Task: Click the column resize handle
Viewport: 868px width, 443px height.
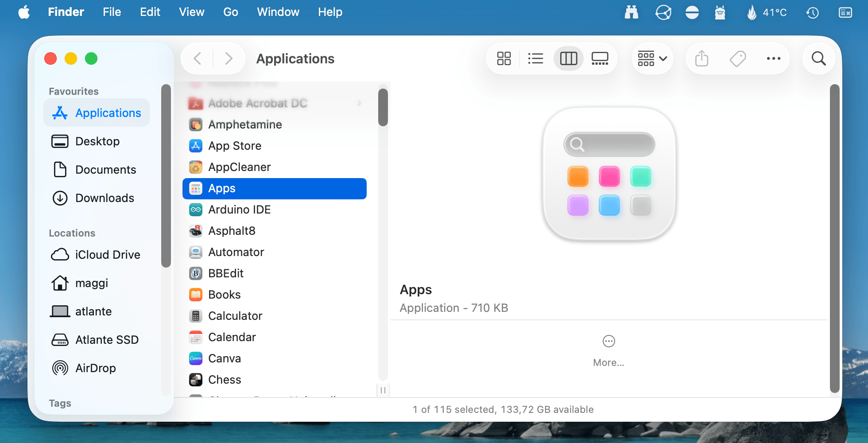Action: pyautogui.click(x=383, y=390)
